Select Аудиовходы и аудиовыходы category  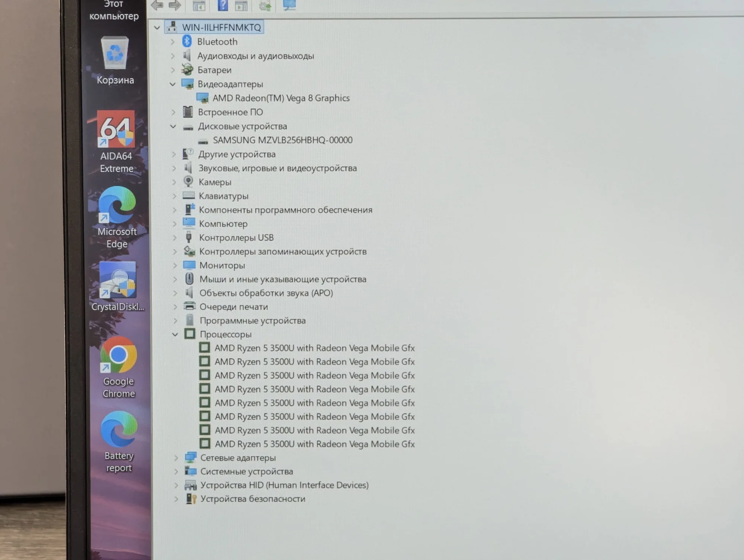(x=256, y=56)
